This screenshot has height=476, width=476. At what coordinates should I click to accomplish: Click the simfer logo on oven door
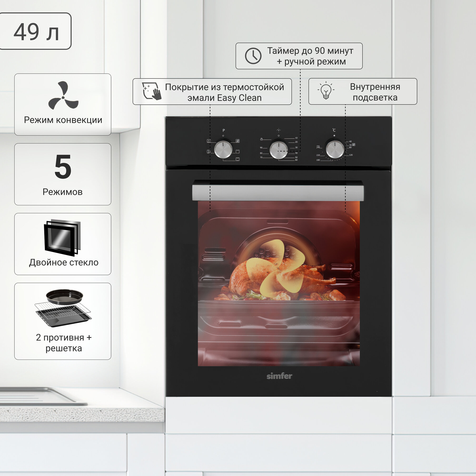279,376
